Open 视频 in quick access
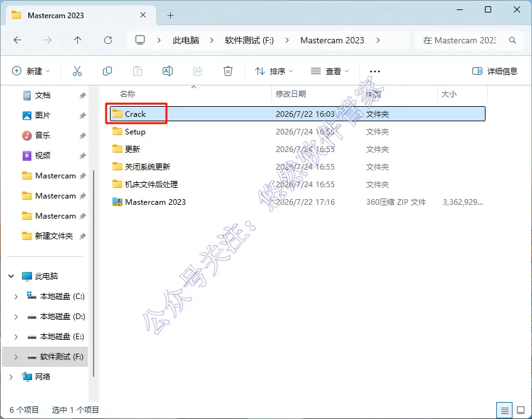This screenshot has height=419, width=532. (43, 155)
